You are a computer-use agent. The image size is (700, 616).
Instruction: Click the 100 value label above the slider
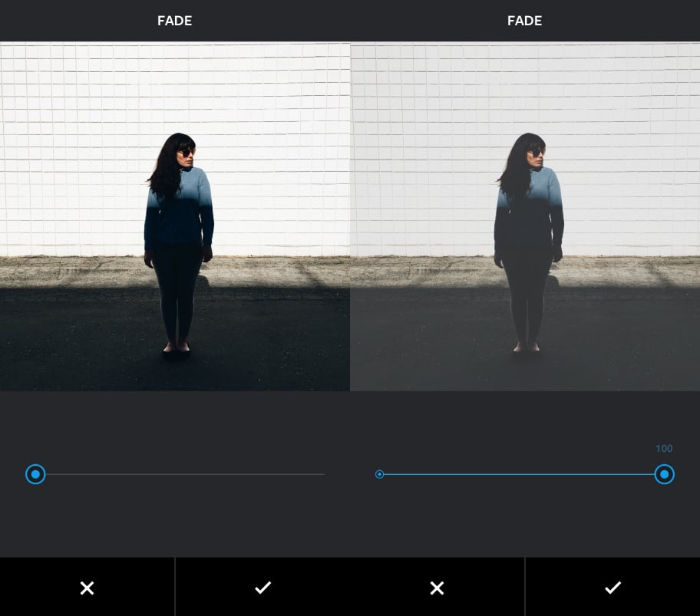click(663, 448)
